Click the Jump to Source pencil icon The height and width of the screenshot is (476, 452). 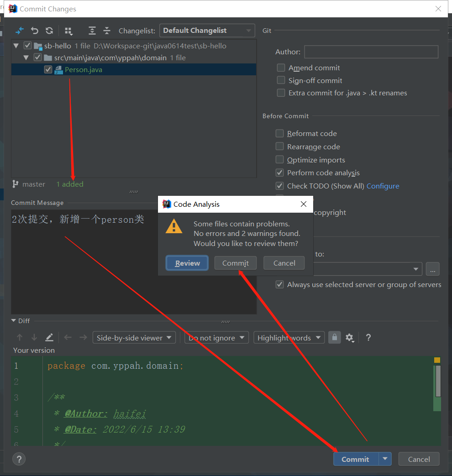pos(49,338)
